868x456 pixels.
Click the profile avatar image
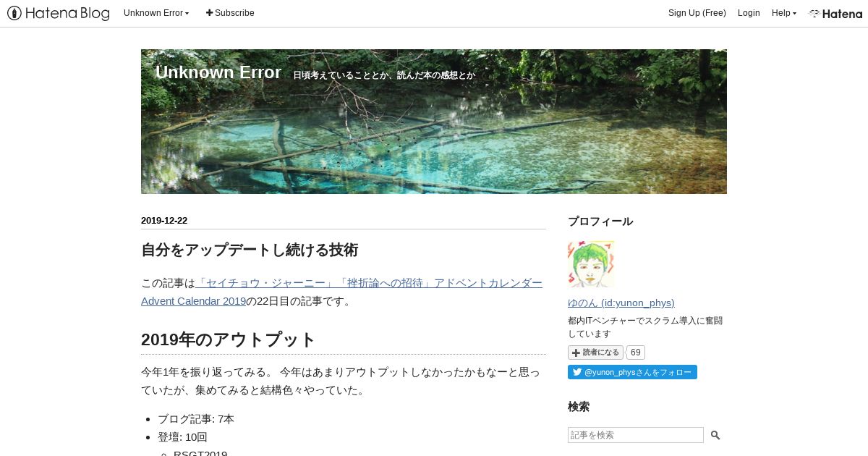591,264
